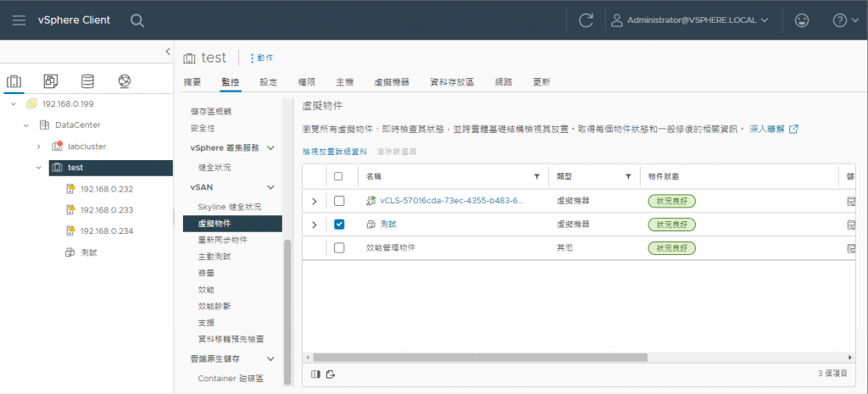868x394 pixels.
Task: Open the 測試 VM link in table
Action: click(388, 225)
